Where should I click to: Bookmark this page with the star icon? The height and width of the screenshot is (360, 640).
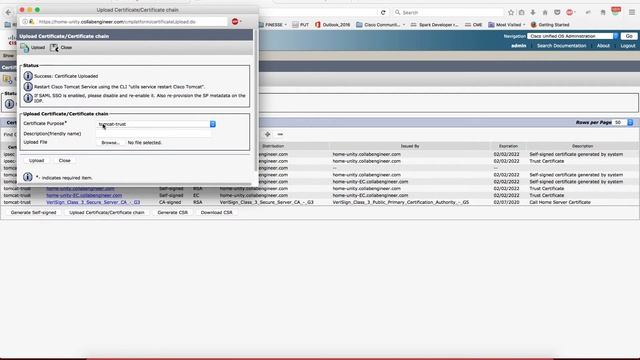click(x=511, y=13)
